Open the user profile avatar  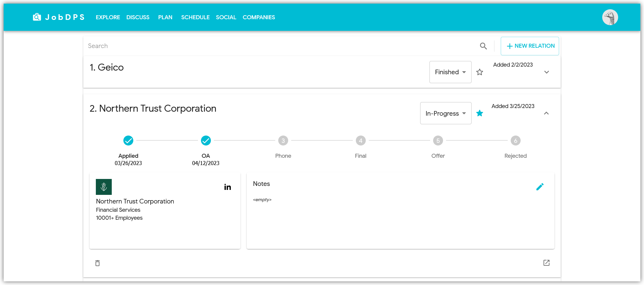610,17
